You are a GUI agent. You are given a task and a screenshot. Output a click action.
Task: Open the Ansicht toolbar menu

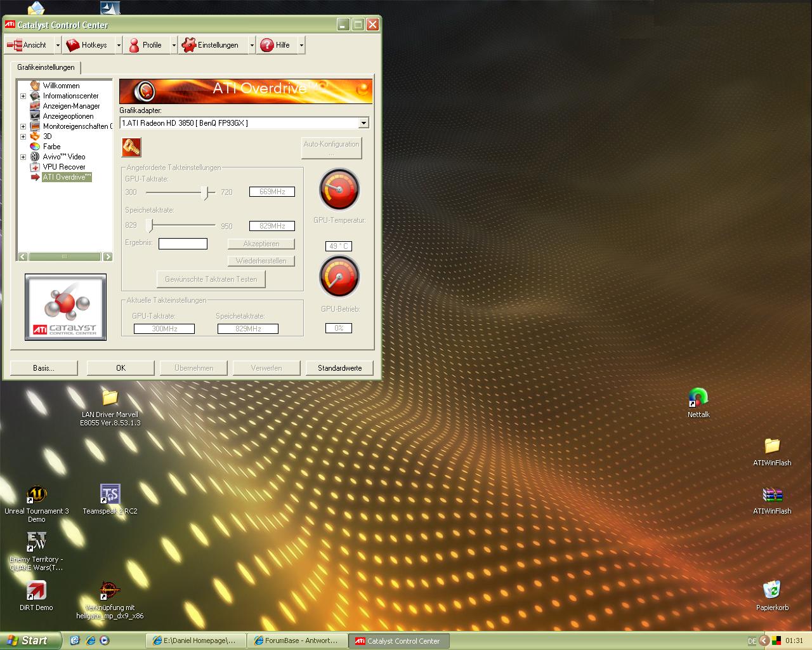[29, 45]
